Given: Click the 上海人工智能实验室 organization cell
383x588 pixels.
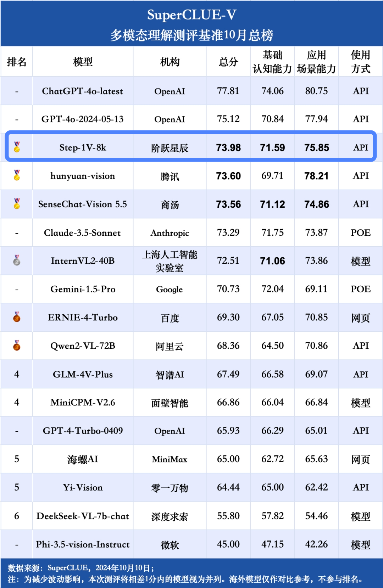Looking at the screenshot, I should tap(170, 261).
